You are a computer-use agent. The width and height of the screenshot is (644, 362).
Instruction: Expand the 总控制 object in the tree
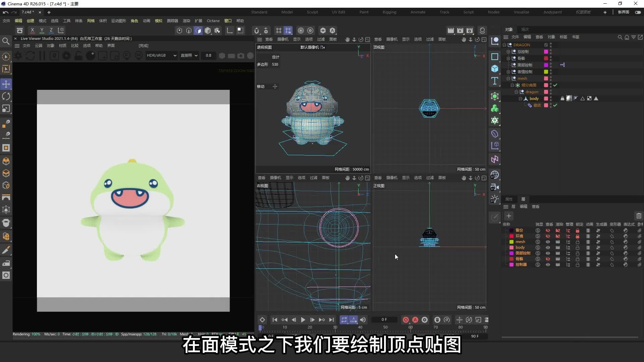pos(508,52)
